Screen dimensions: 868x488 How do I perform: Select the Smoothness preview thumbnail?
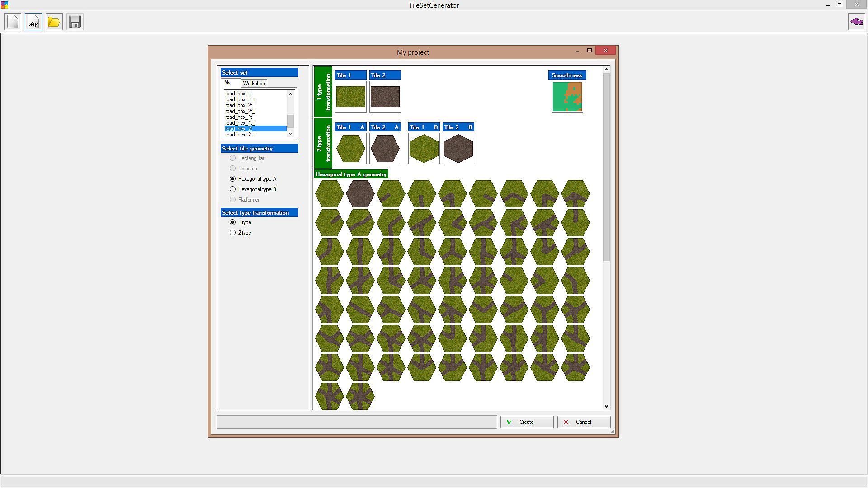[567, 97]
